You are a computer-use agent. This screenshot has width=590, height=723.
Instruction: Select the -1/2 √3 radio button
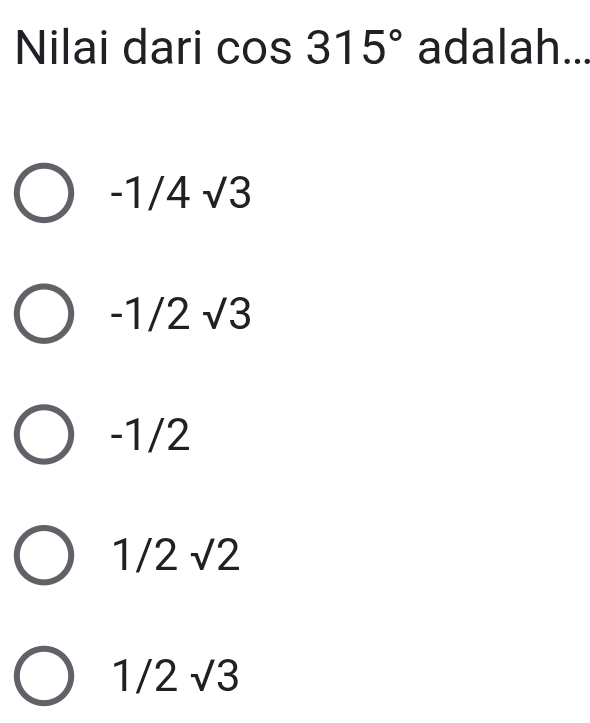click(x=44, y=314)
